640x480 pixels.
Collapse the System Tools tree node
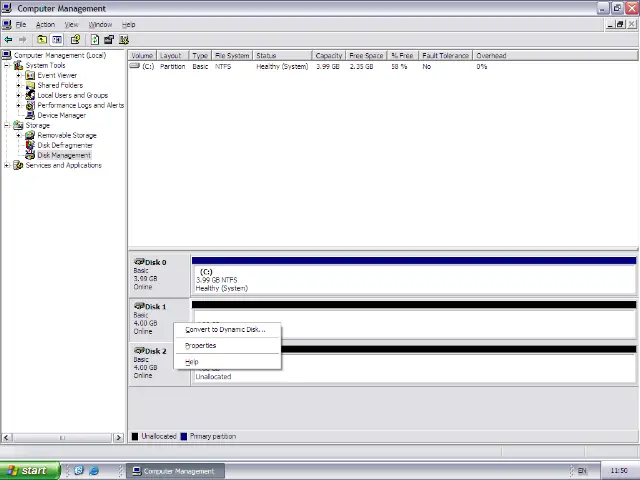(x=7, y=65)
